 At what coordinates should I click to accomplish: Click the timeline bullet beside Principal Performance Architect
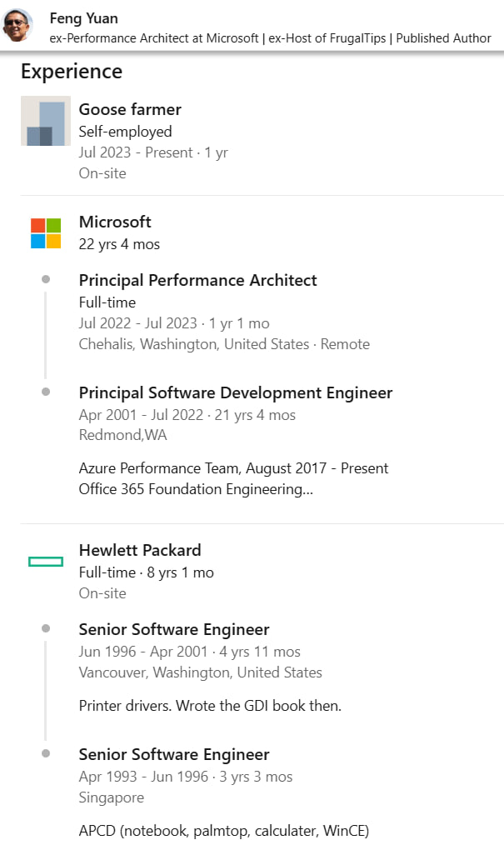pos(46,279)
